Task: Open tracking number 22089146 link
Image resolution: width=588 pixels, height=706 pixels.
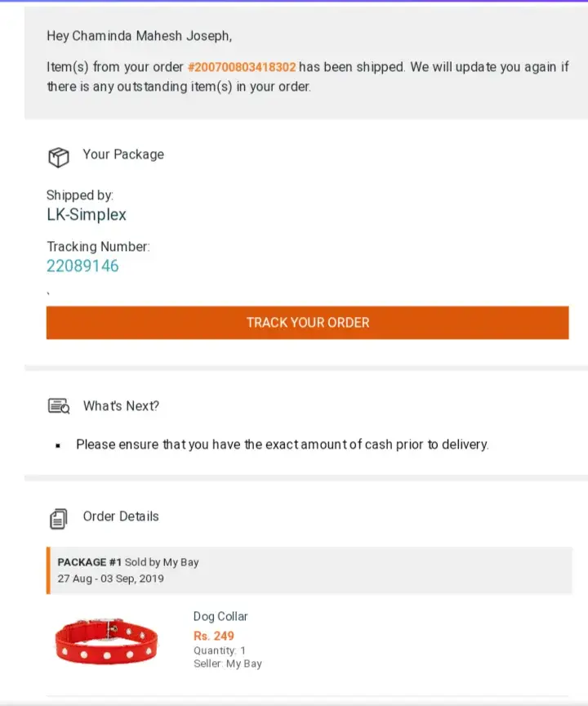Action: coord(82,266)
